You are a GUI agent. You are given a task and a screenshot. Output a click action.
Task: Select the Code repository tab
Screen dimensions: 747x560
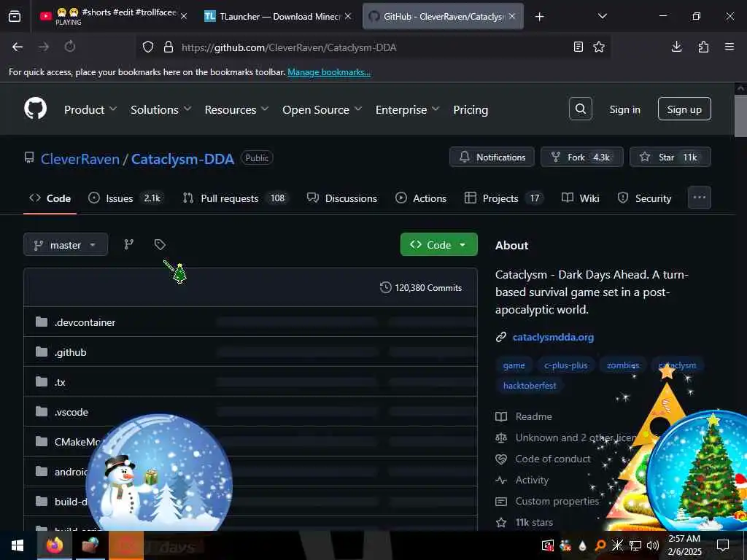pos(50,198)
